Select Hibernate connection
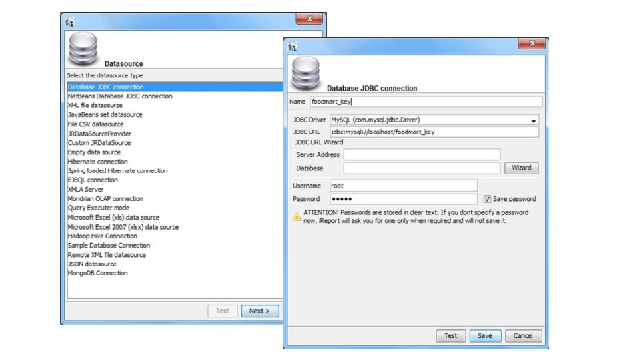 [x=97, y=162]
